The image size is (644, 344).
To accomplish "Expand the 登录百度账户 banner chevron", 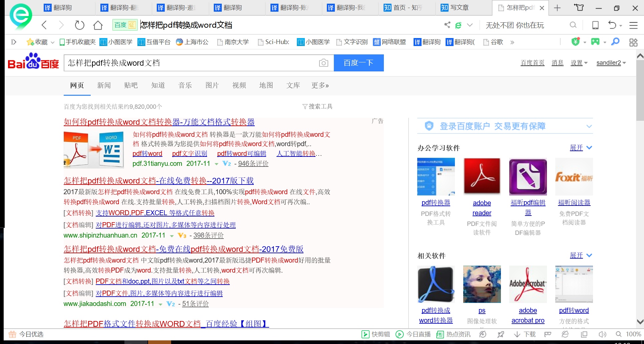I will pos(589,126).
